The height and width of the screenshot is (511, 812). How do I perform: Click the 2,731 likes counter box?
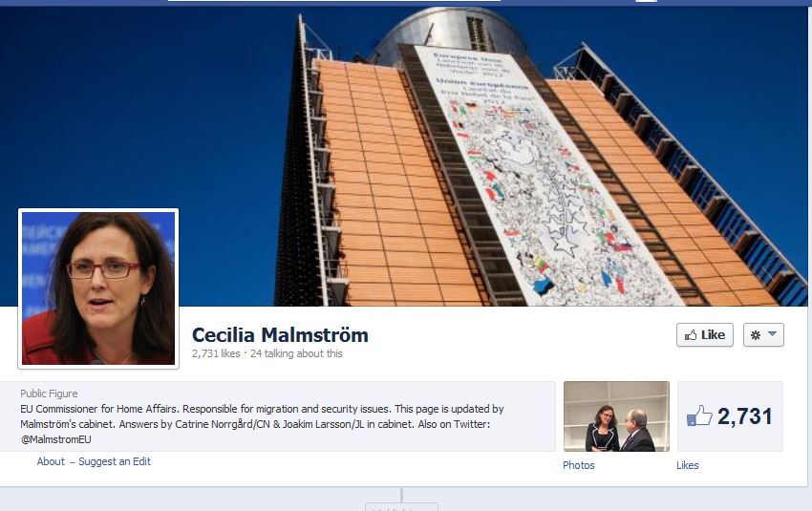730,416
